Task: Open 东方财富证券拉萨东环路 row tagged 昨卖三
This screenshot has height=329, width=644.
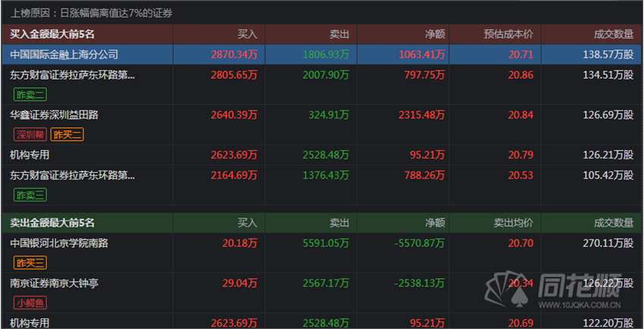Action: pos(72,175)
